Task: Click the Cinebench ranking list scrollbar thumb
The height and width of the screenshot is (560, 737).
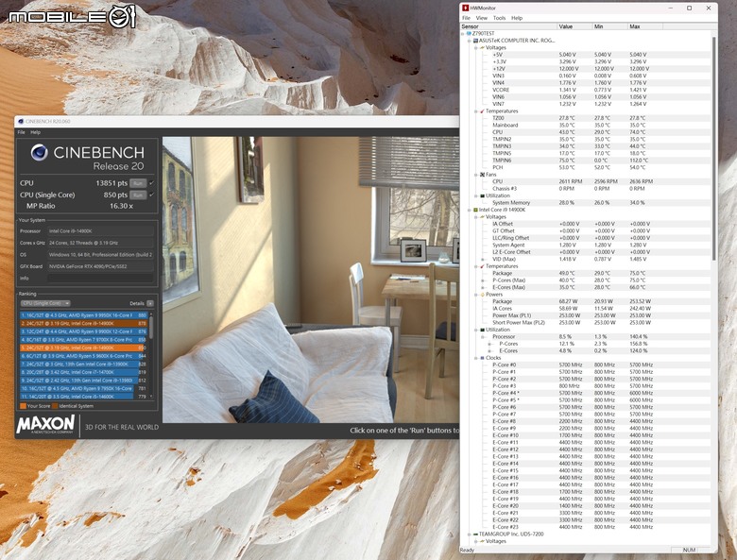Action: click(151, 327)
